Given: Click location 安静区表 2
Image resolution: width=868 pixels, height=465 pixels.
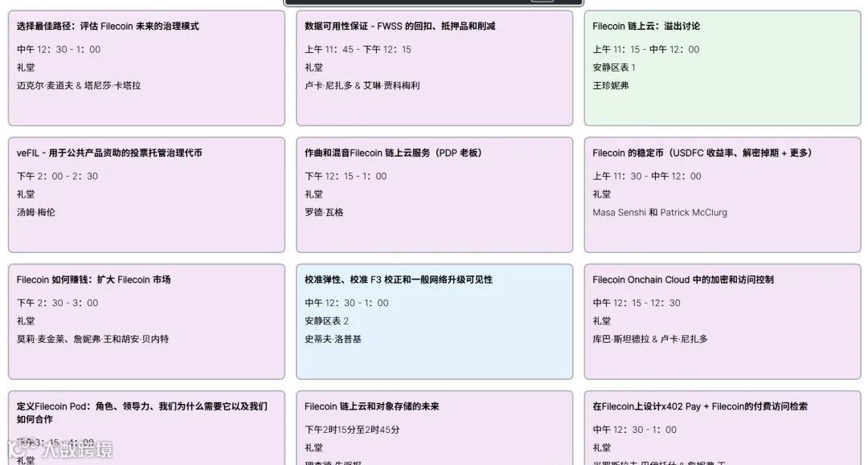Looking at the screenshot, I should 326,320.
